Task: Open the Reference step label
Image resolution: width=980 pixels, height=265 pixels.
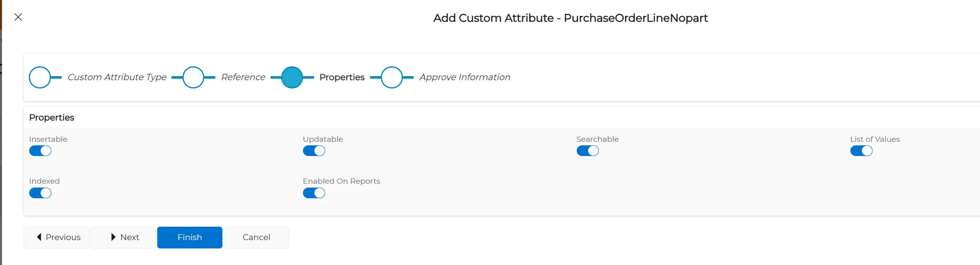Action: coord(243,77)
